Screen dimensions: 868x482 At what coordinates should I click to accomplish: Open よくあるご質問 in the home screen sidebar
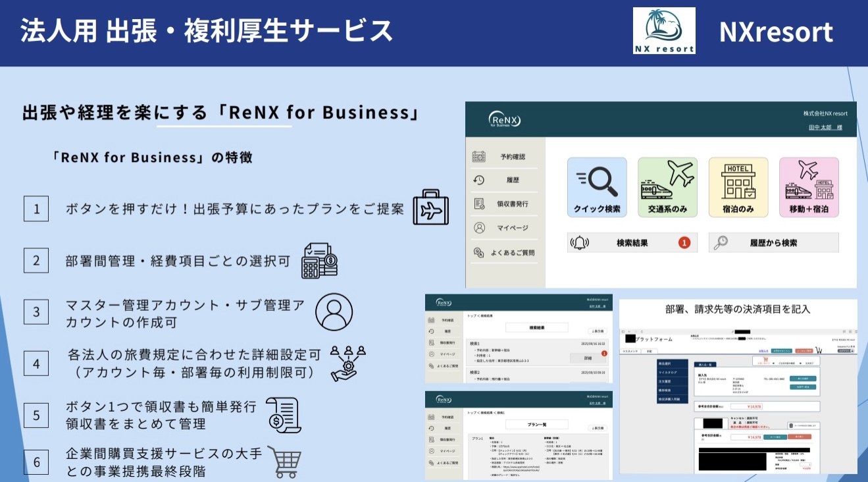[x=505, y=252]
